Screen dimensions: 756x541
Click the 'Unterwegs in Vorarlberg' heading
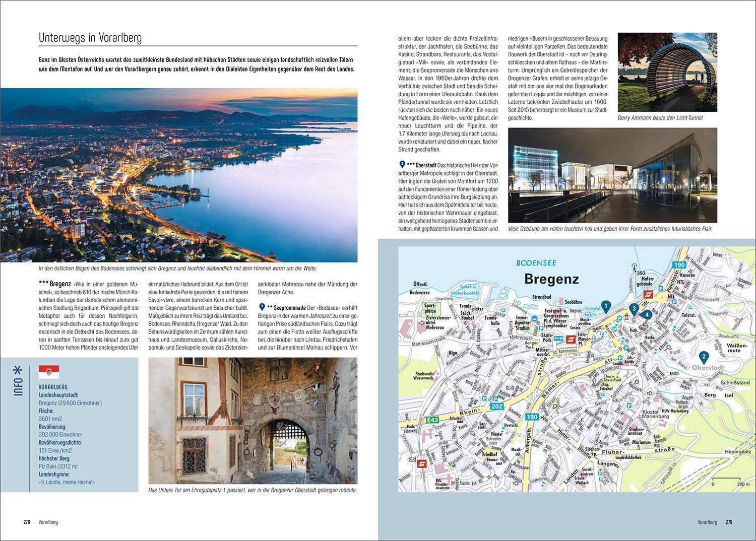pos(90,38)
